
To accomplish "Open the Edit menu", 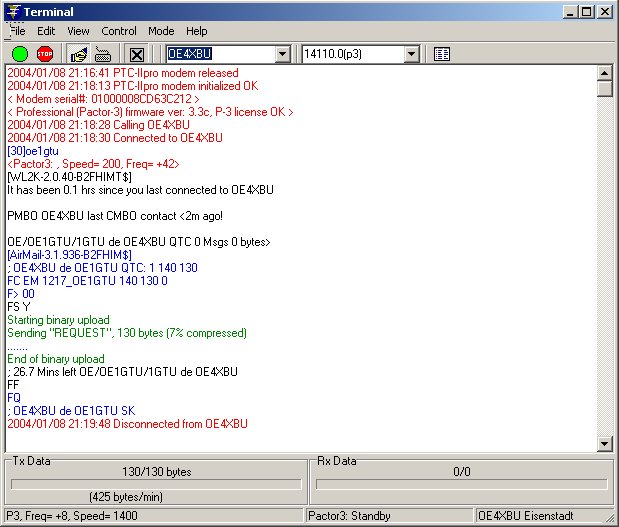I will (x=46, y=31).
